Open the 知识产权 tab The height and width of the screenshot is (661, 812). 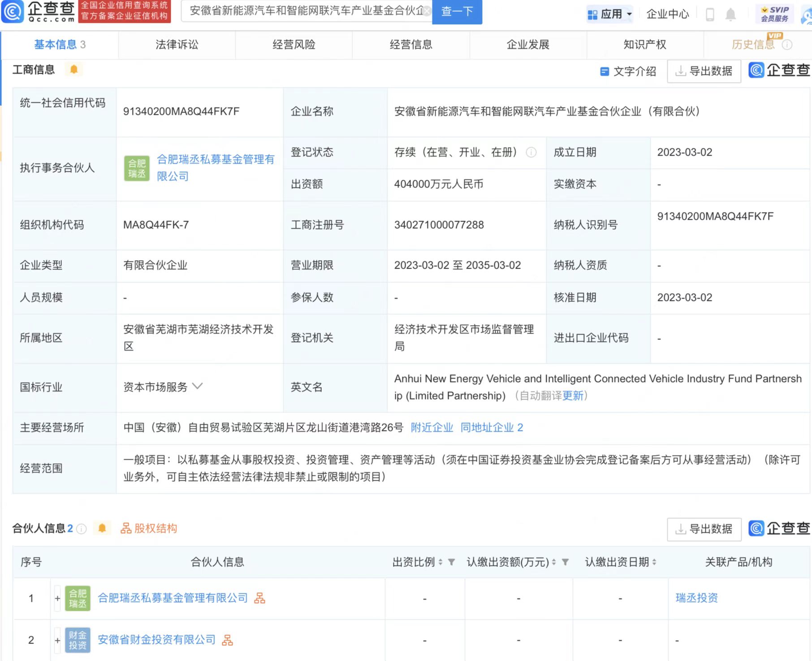tap(644, 45)
